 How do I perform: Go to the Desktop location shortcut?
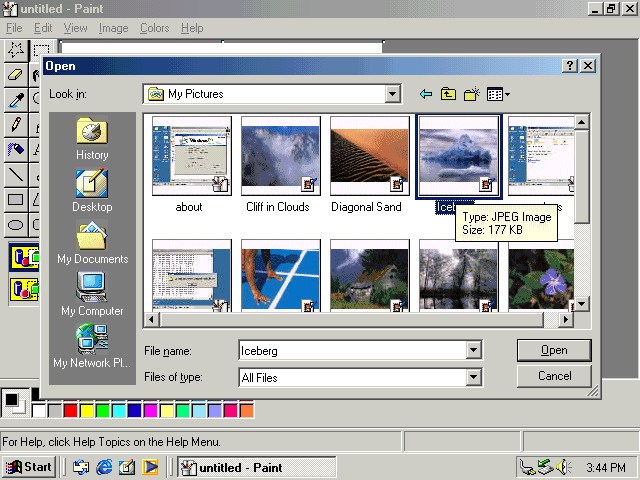point(92,190)
